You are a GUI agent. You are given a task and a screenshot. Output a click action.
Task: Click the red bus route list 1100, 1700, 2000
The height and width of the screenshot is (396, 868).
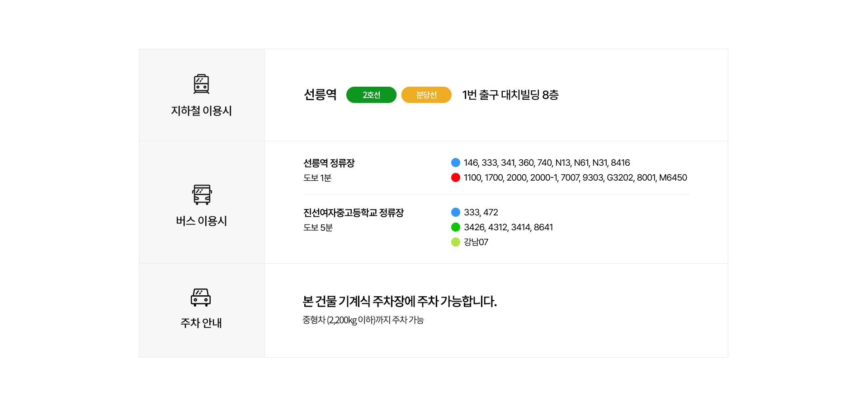coord(575,177)
